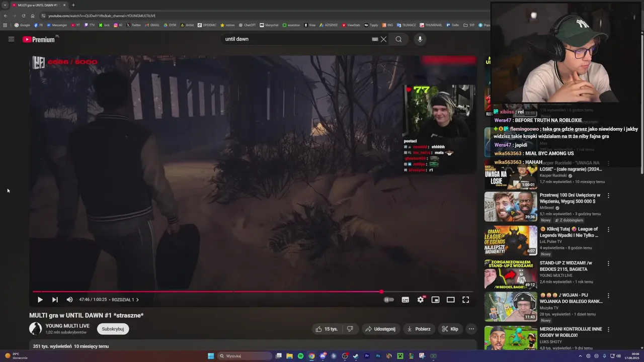
Task: Show hidden system tray icons
Action: click(x=580, y=356)
